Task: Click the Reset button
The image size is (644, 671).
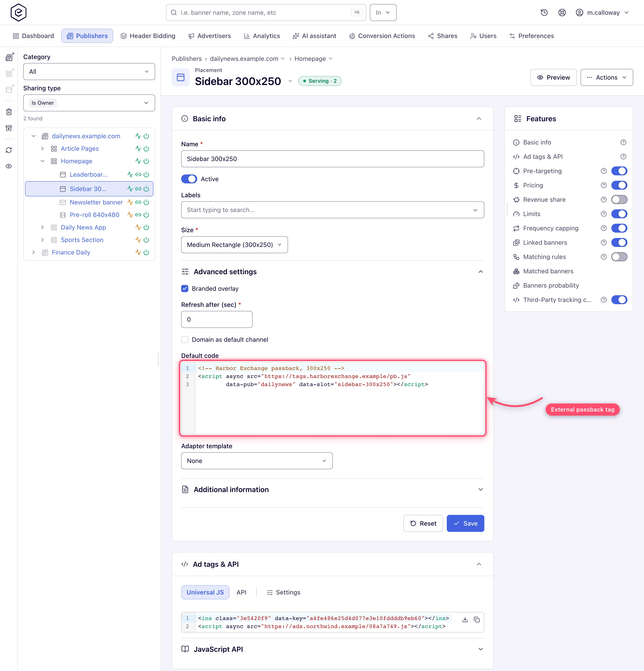Action: 423,523
